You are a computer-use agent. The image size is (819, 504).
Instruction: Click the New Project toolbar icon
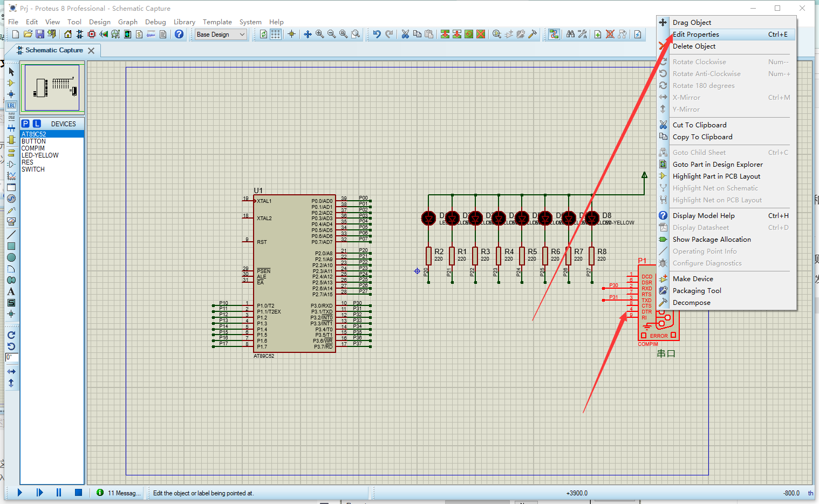(15, 34)
